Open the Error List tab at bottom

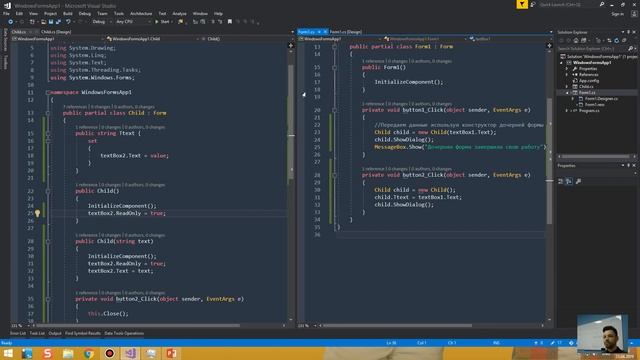(18, 333)
